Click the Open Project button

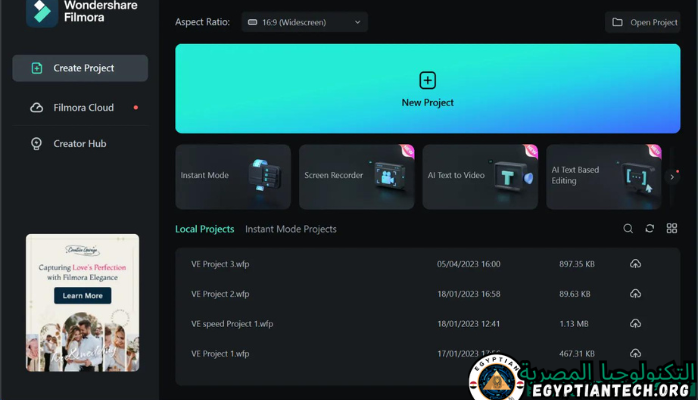point(642,22)
